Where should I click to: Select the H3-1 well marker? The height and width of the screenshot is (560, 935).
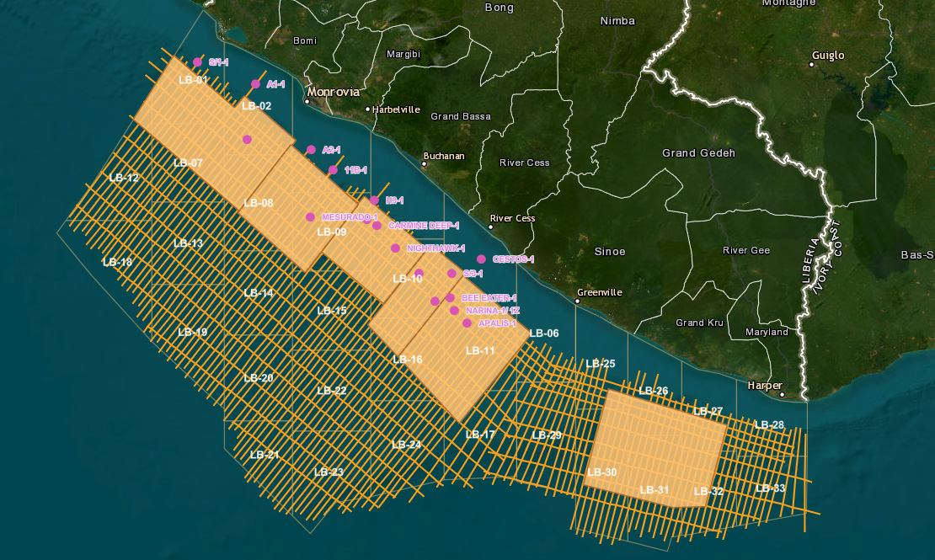pos(374,200)
